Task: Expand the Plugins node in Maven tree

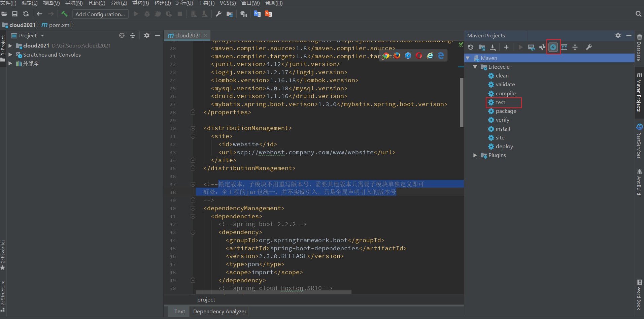Action: [x=475, y=155]
